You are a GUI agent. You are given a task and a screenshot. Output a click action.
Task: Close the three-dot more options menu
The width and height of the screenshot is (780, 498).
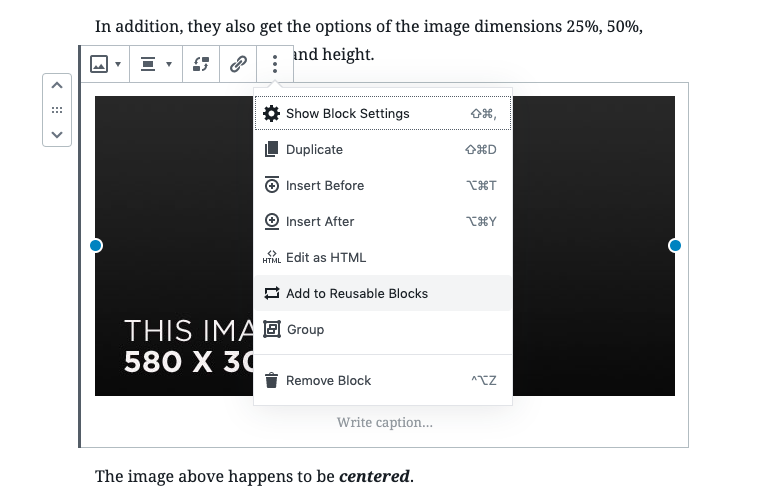click(275, 64)
